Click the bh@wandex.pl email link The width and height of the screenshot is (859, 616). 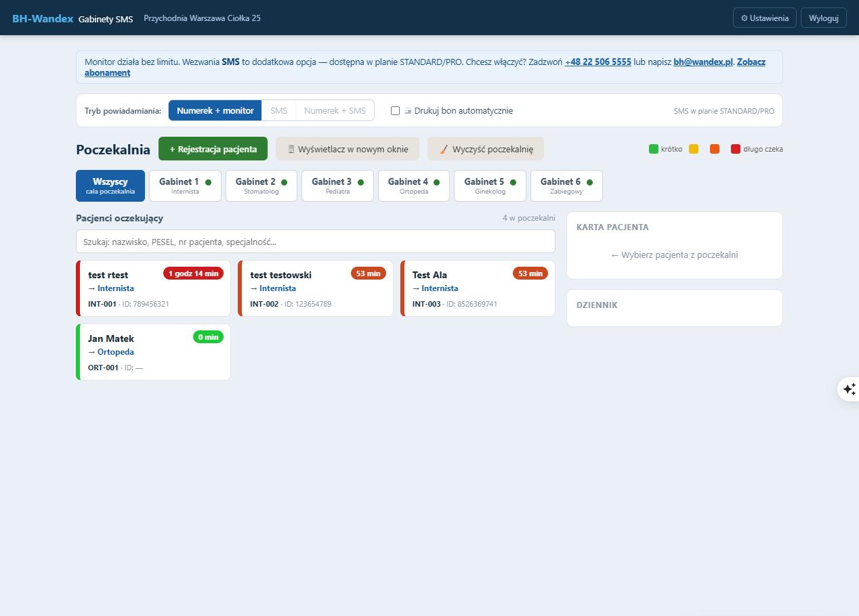[703, 62]
